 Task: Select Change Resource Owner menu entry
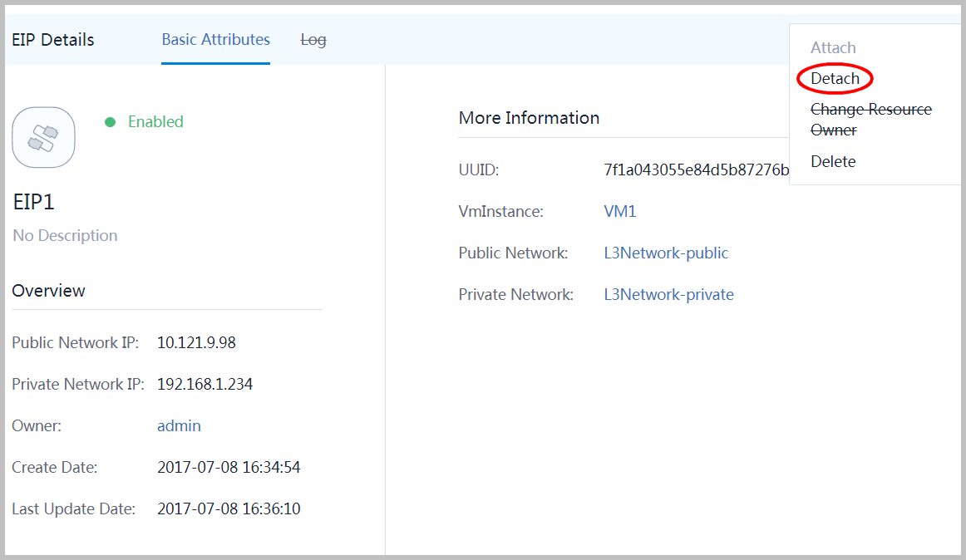[871, 120]
